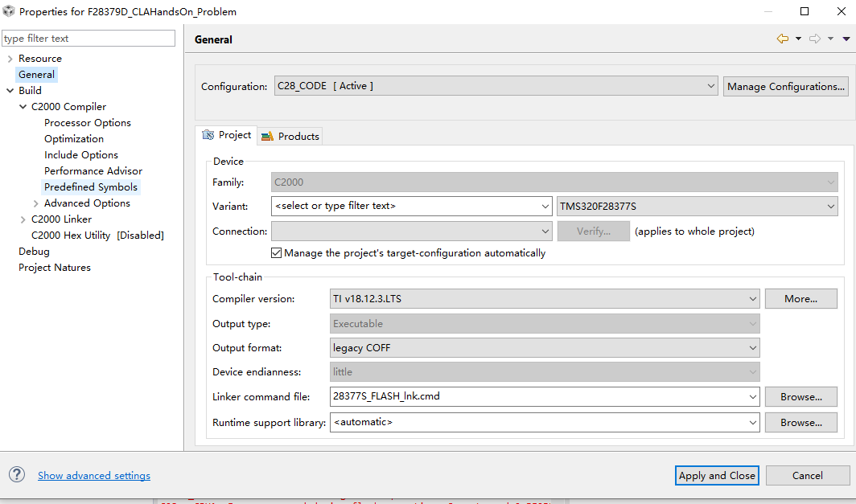Screen dimensions: 856x504
Task: Click the Manage Configurations button
Action: coord(785,86)
